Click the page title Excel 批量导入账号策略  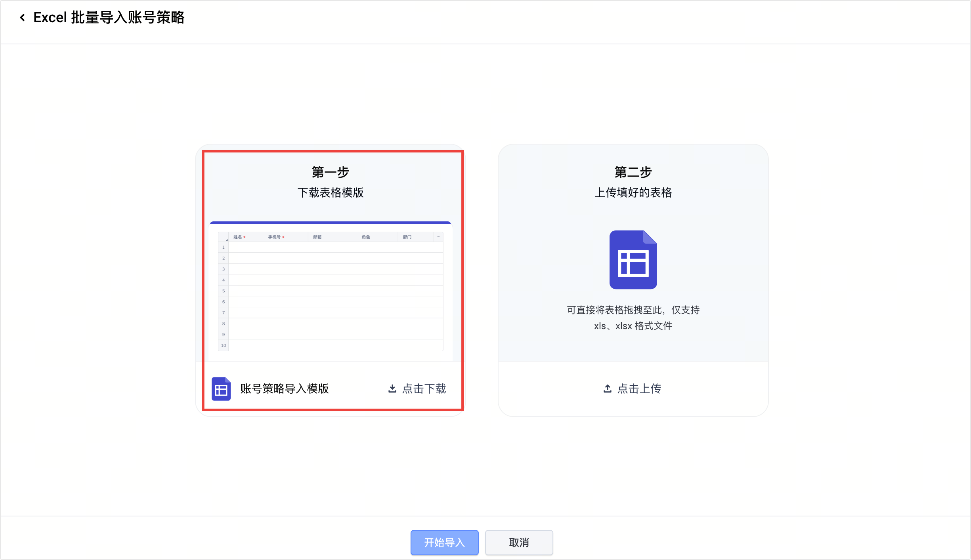[109, 17]
